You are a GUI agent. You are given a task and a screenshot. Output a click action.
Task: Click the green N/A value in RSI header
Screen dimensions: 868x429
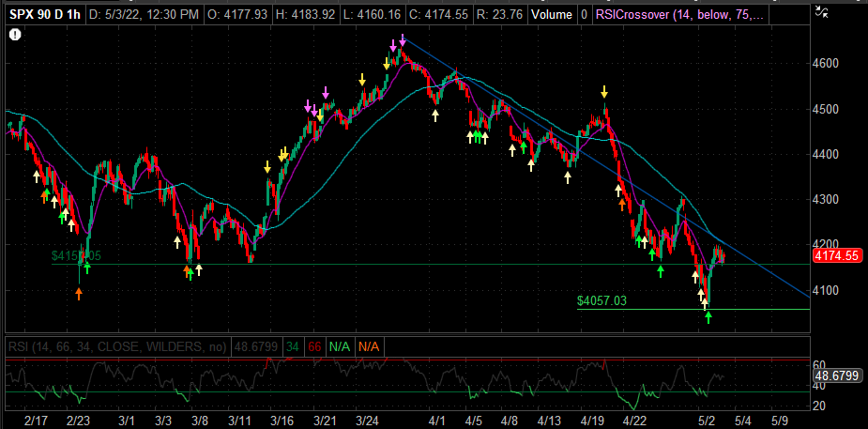(340, 347)
